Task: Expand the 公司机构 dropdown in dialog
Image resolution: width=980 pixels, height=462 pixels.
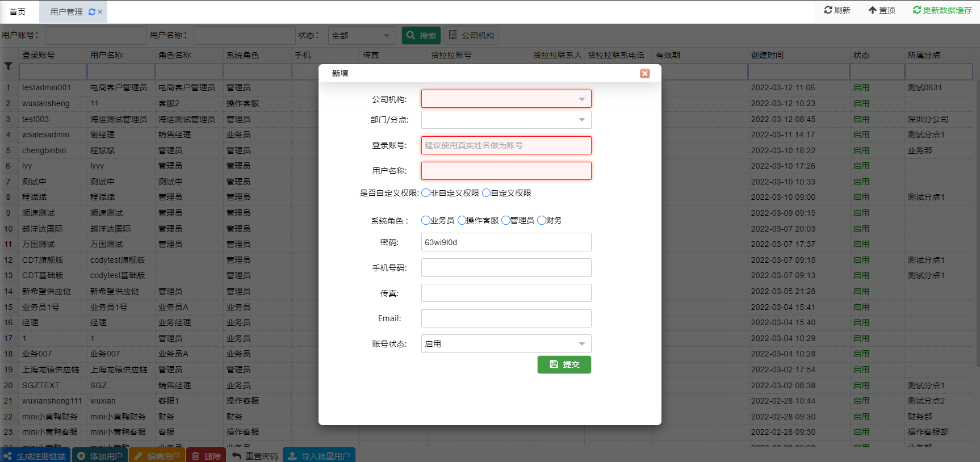Action: pos(581,99)
